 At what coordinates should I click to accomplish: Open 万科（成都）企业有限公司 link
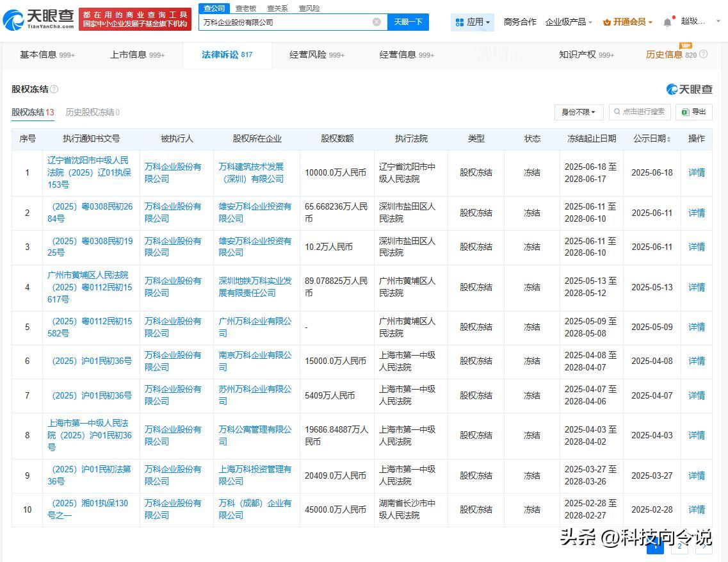pyautogui.click(x=255, y=509)
